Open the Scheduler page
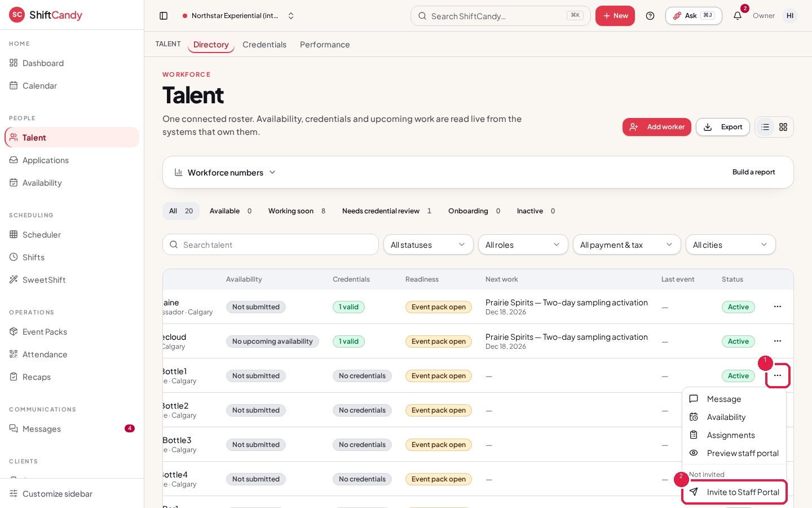 click(72, 235)
